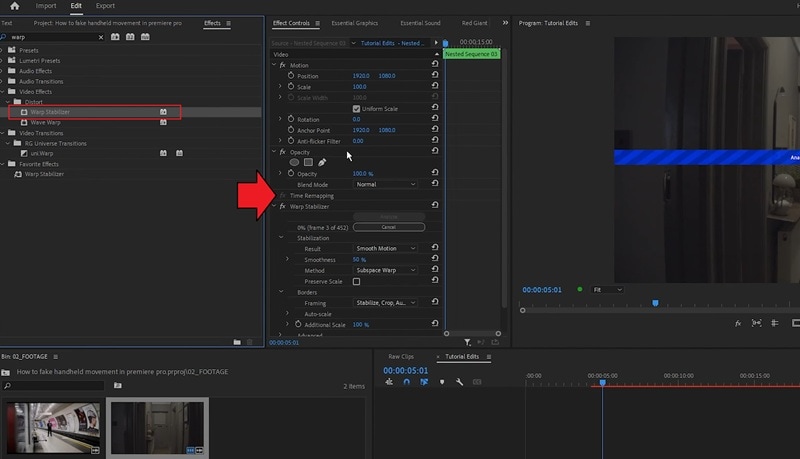Switch to the Red Giant panel tab
This screenshot has width=800, height=459.
coord(474,23)
